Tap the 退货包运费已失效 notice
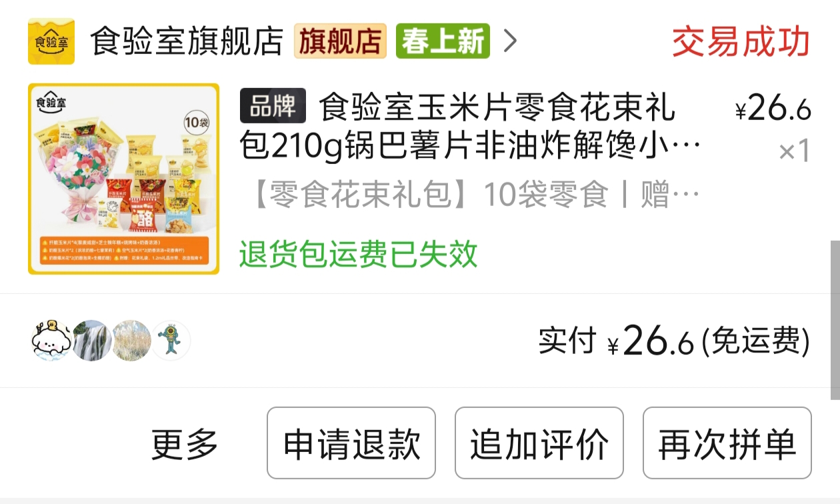Screen dimensions: 840x504 [x=359, y=254]
